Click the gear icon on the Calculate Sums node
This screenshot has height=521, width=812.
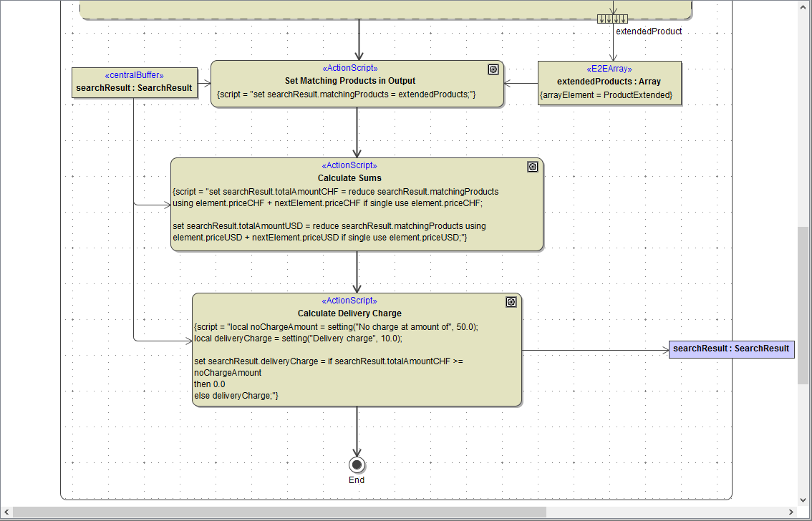(x=533, y=166)
